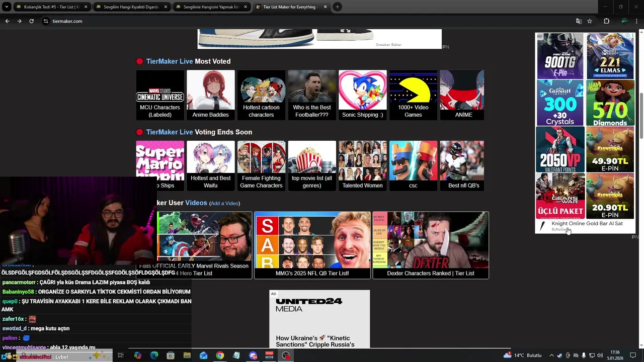This screenshot has height=362, width=644.
Task: Reload the tiermaker.com page
Action: [31, 21]
